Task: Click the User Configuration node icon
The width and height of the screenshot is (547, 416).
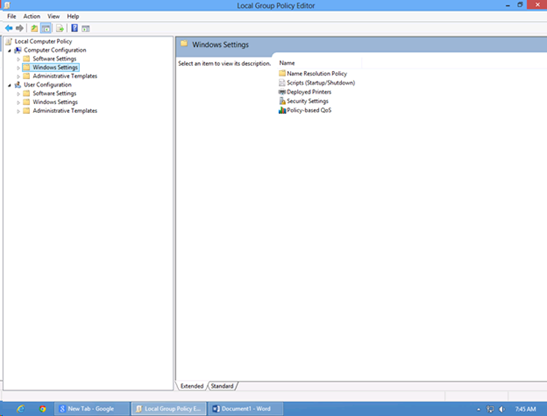Action: click(18, 85)
